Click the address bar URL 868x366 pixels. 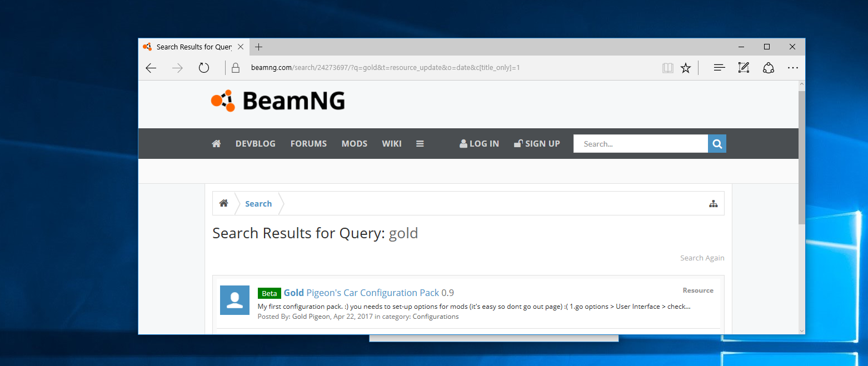pyautogui.click(x=385, y=68)
